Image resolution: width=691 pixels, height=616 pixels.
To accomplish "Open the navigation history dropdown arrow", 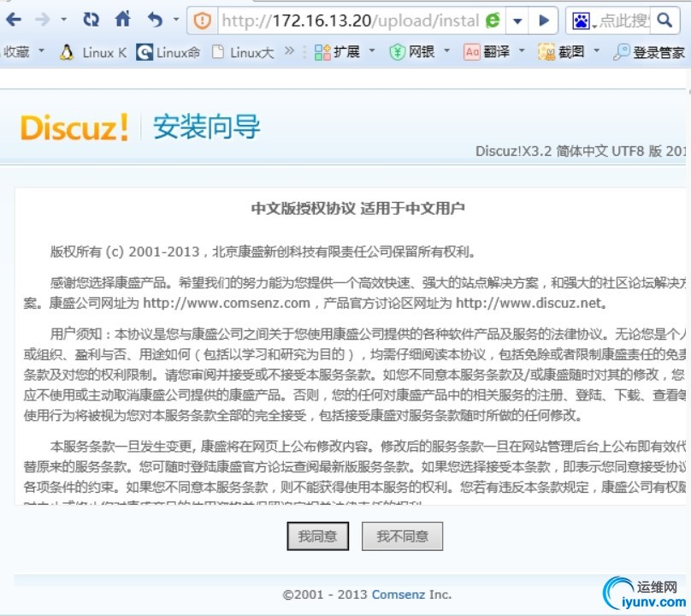I will coord(64,20).
